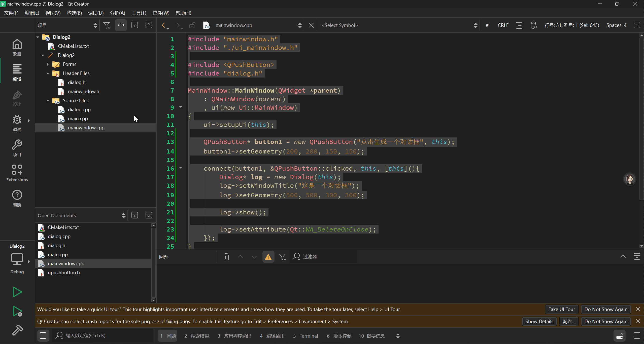
Task: Open the 调试(D) menu
Action: tap(96, 13)
